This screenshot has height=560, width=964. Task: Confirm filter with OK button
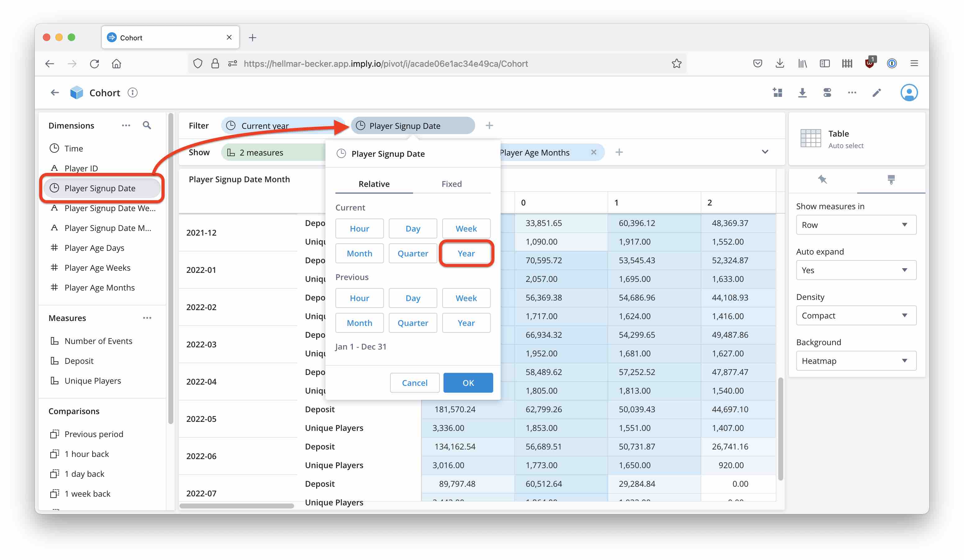[x=468, y=383]
